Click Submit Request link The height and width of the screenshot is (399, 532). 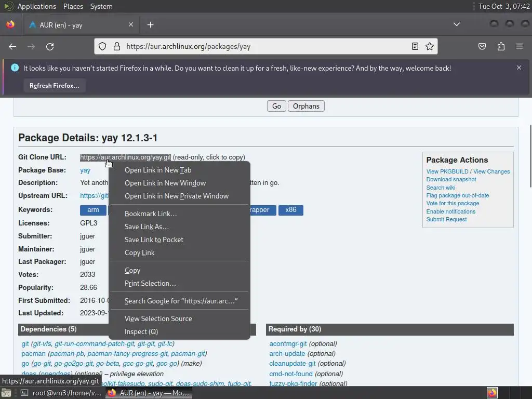[446, 219]
